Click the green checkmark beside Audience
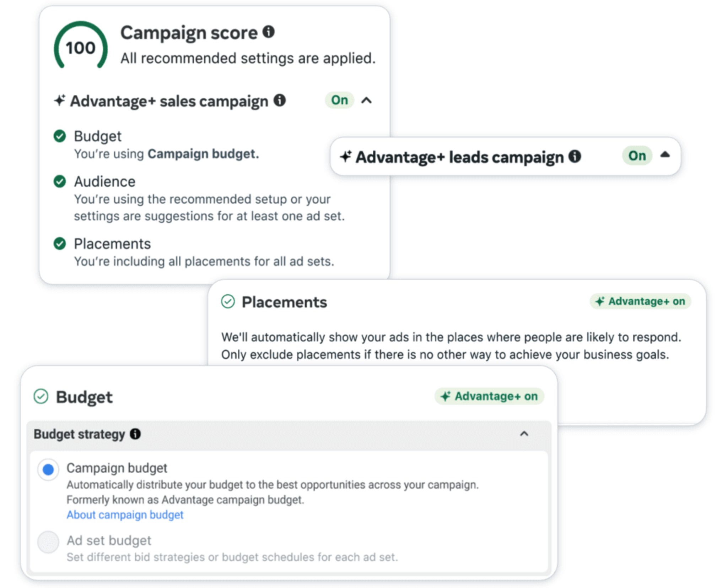Screen dimensions: 722x588 pyautogui.click(x=60, y=181)
